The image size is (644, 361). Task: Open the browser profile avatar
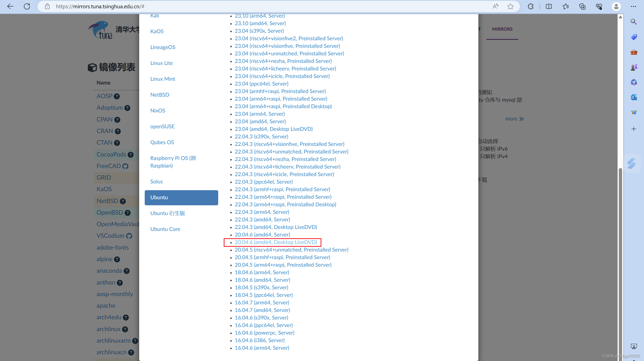pos(616,7)
